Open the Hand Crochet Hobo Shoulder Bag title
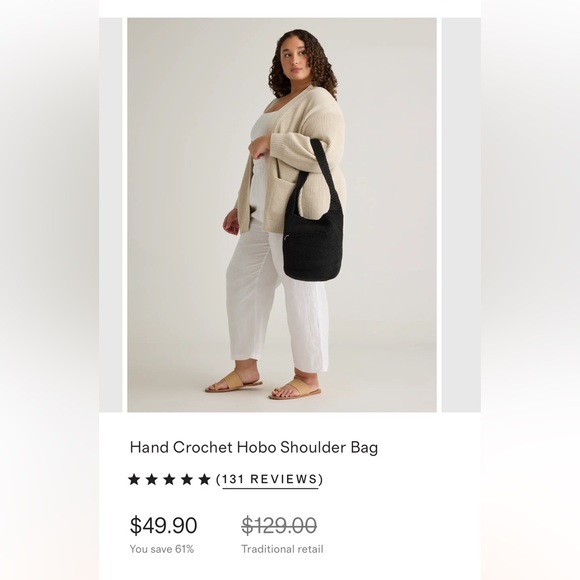This screenshot has width=580, height=580. tap(254, 448)
